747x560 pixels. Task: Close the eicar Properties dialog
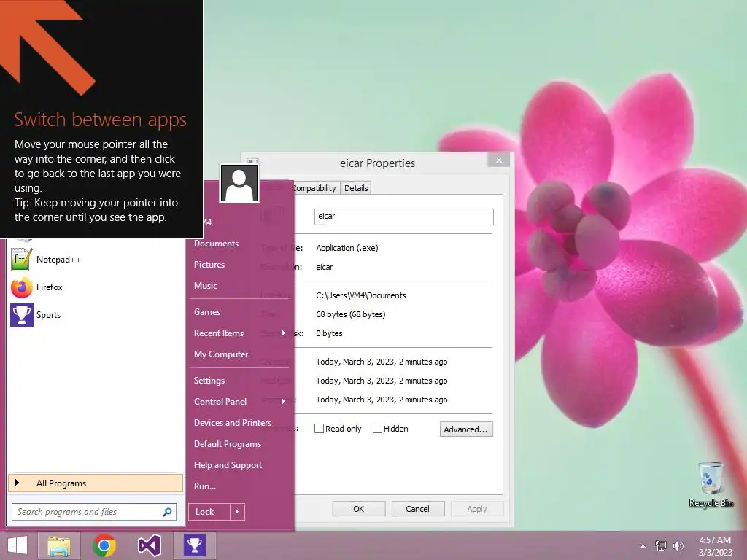coord(499,160)
